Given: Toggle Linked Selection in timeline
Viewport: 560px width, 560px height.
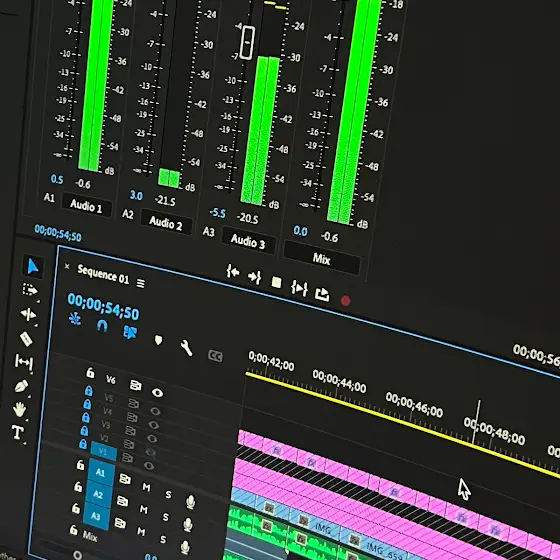Looking at the screenshot, I should (130, 332).
